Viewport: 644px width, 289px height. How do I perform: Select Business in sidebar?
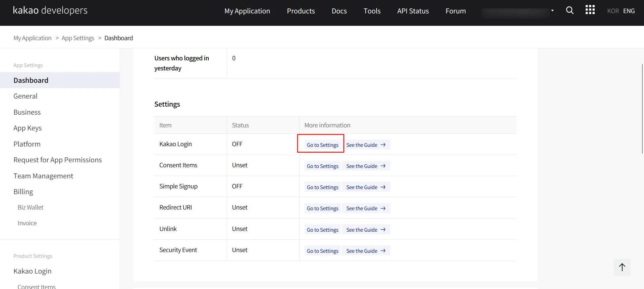(x=60, y=112)
